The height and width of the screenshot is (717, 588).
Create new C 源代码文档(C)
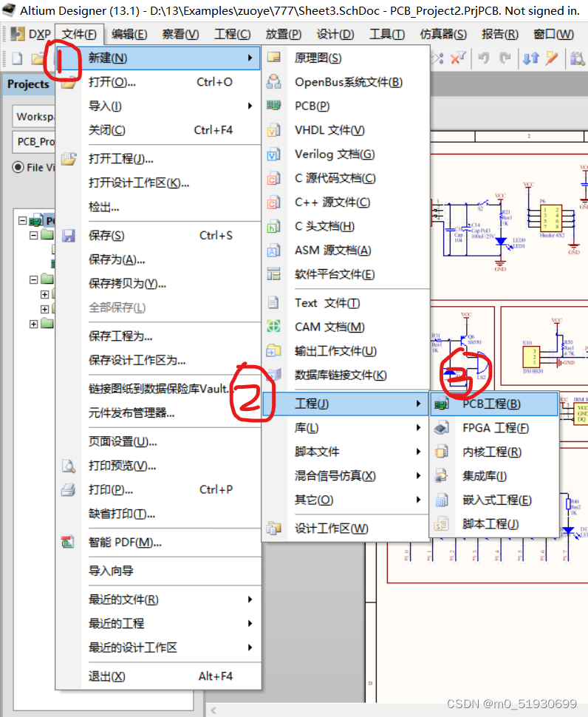point(346,178)
